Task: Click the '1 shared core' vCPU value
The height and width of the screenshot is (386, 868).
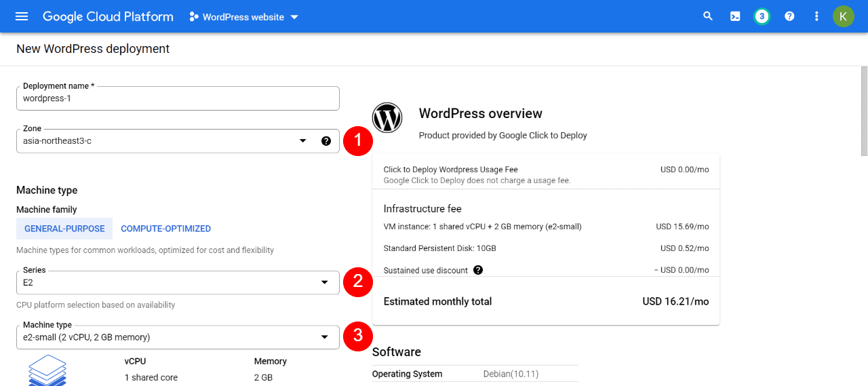Action: pos(151,377)
